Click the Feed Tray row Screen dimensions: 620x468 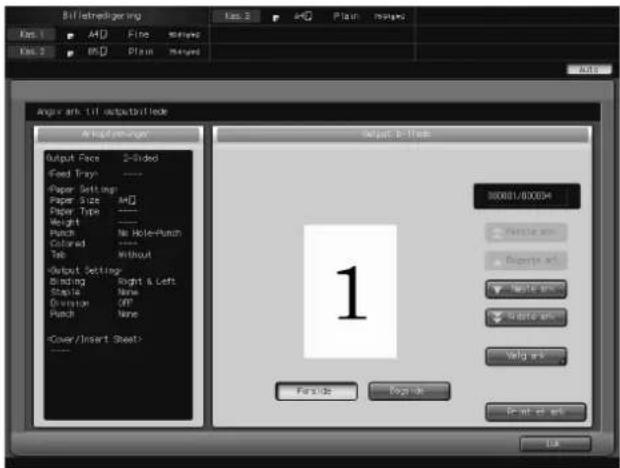point(95,174)
